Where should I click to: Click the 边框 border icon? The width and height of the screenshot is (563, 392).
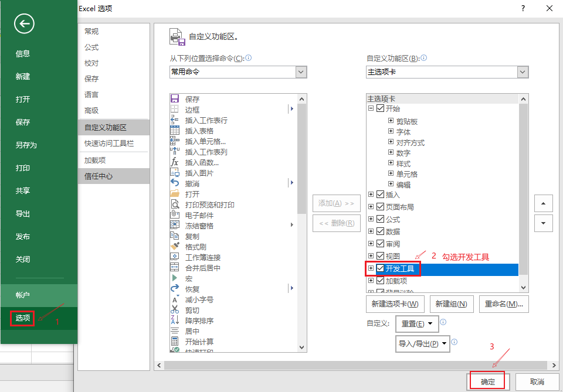(x=175, y=109)
